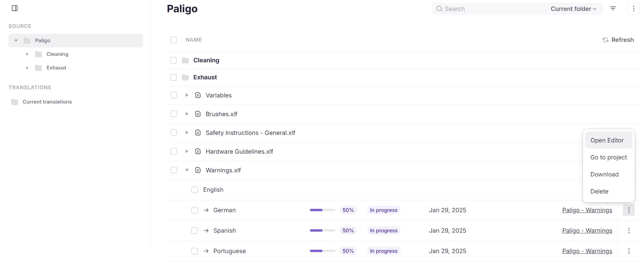Click the German progress bar
This screenshot has height=264, width=644.
tap(323, 210)
